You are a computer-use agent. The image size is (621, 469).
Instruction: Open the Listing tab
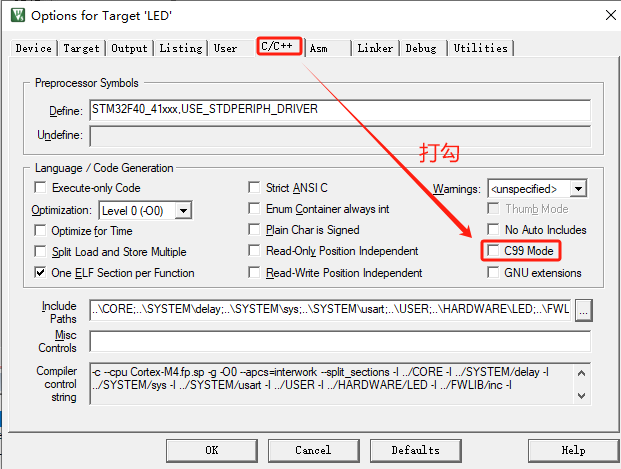tap(181, 48)
